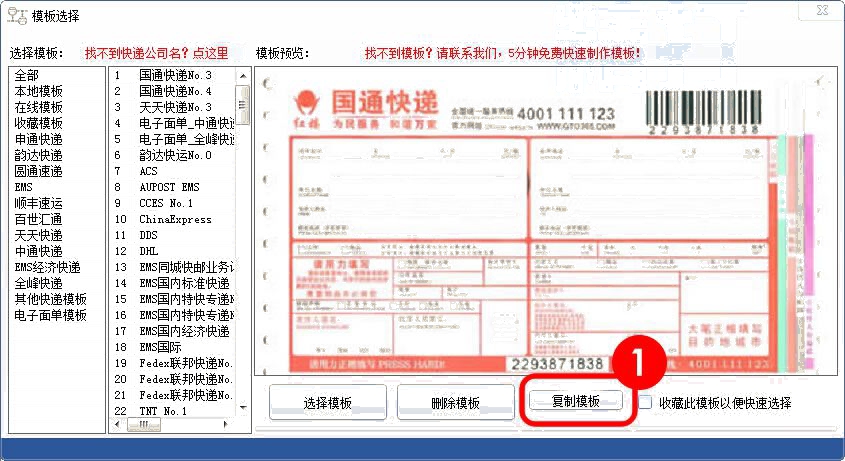845x461 pixels.
Task: Click template list scroll-left arrow
Action: pyautogui.click(x=117, y=424)
